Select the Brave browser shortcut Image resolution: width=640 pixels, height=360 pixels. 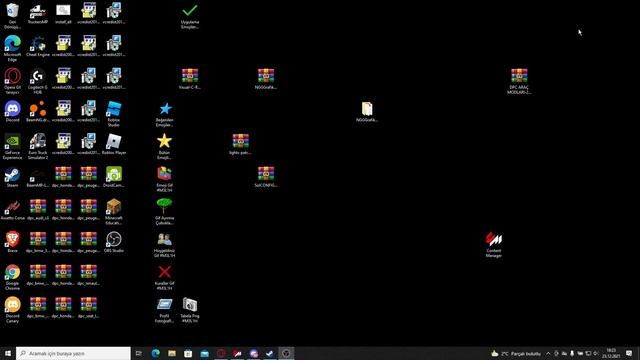coord(12,242)
